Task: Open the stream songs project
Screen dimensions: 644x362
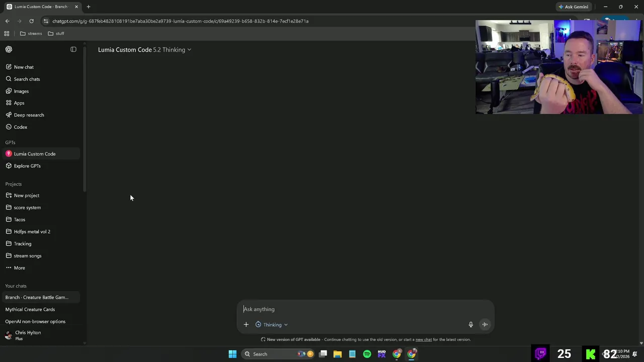Action: pyautogui.click(x=40, y=256)
